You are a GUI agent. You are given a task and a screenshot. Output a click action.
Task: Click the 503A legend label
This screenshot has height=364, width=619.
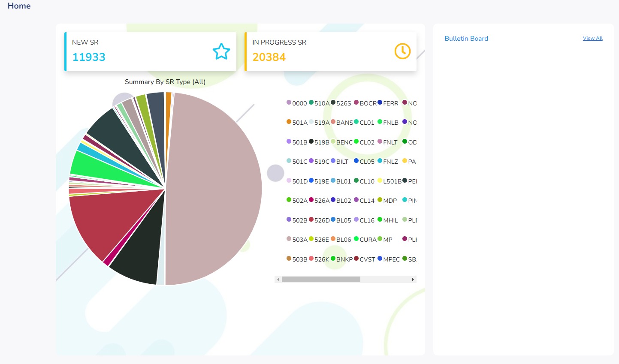[x=300, y=240]
